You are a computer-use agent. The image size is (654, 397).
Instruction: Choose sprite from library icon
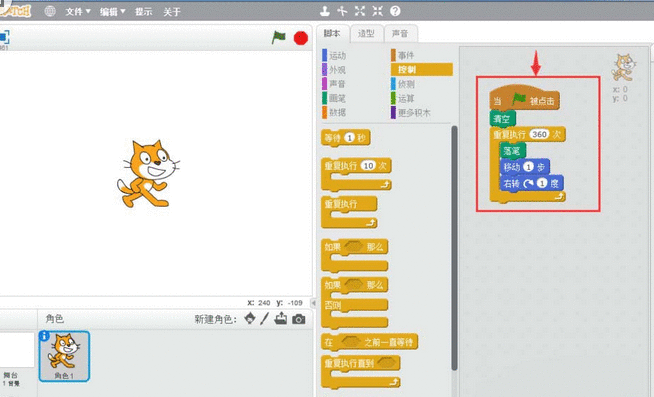point(250,318)
